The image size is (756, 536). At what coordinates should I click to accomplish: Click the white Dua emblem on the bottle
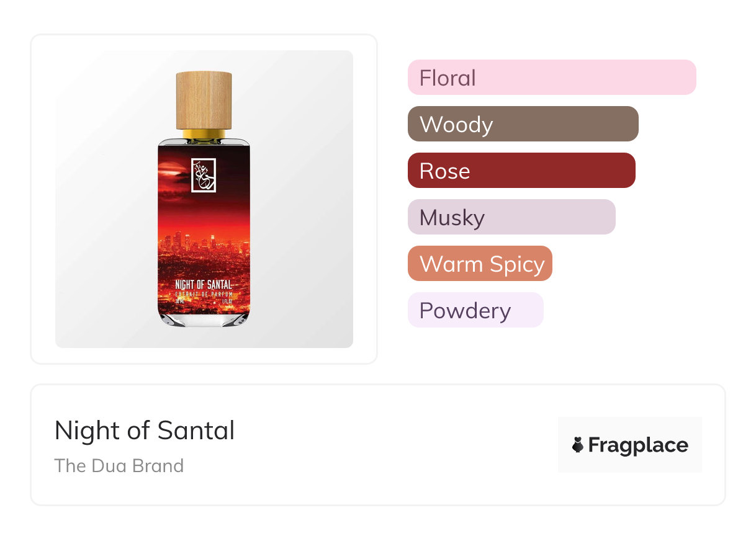coord(204,176)
